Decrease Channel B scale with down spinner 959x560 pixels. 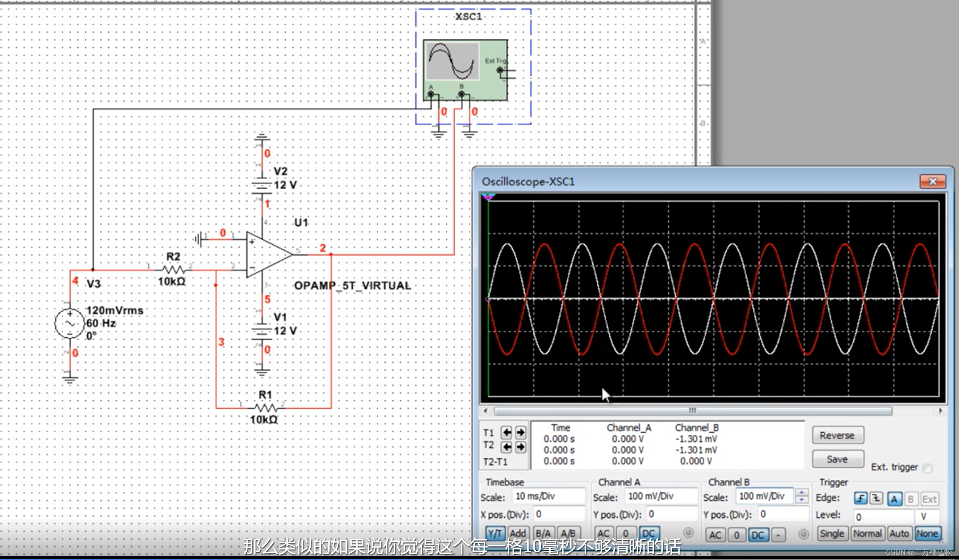[x=801, y=500]
